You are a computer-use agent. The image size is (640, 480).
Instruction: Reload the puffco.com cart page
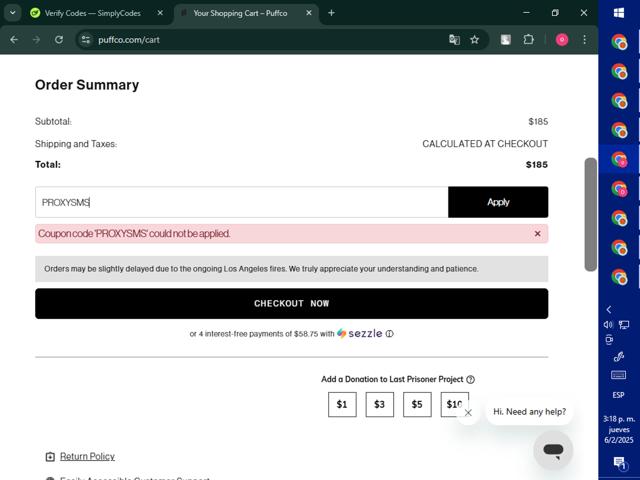tap(59, 40)
